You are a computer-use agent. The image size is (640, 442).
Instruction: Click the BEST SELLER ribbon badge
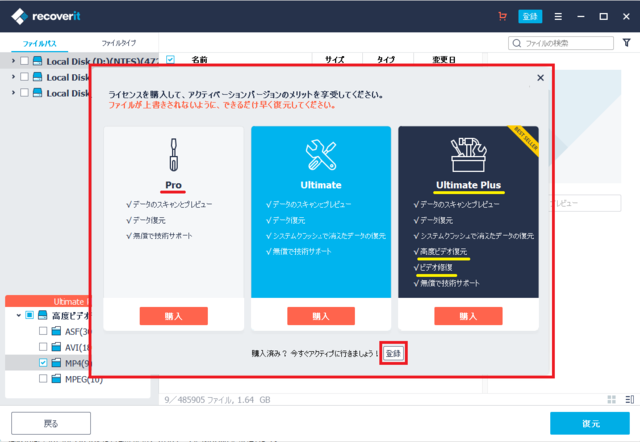pos(525,140)
